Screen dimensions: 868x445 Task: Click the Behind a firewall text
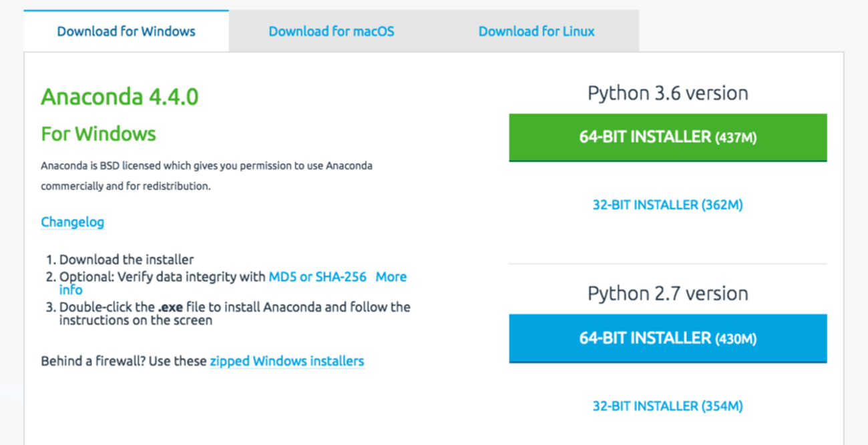pyautogui.click(x=124, y=361)
